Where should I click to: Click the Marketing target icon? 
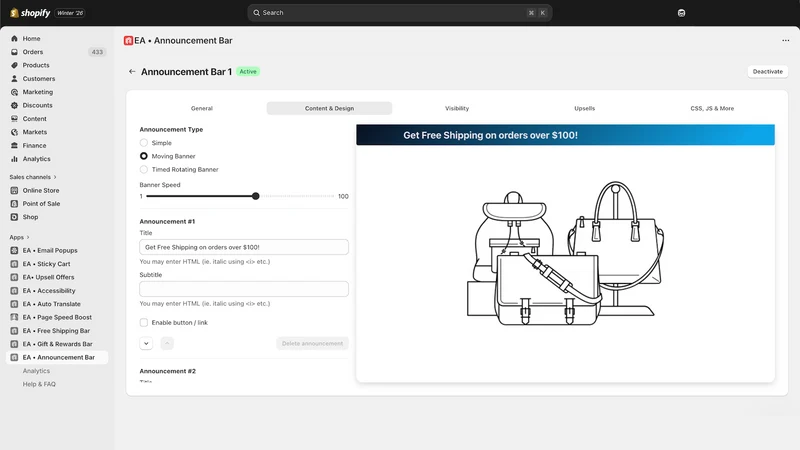coord(14,92)
